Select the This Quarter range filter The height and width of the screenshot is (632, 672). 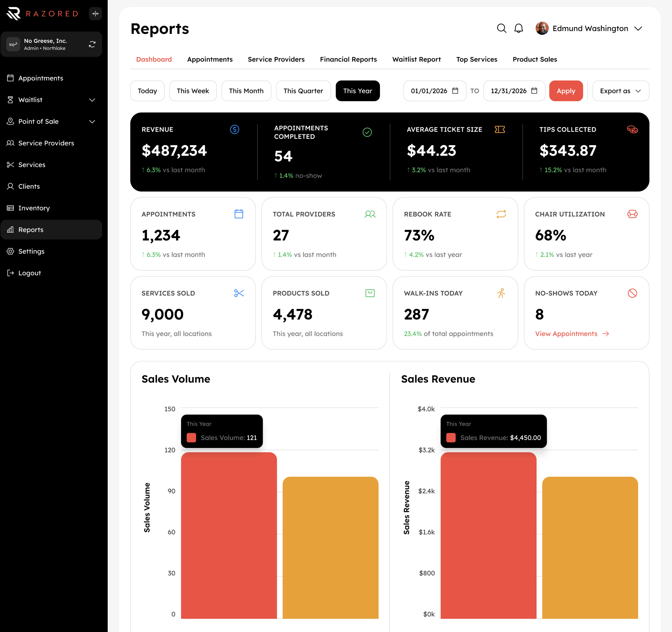303,91
